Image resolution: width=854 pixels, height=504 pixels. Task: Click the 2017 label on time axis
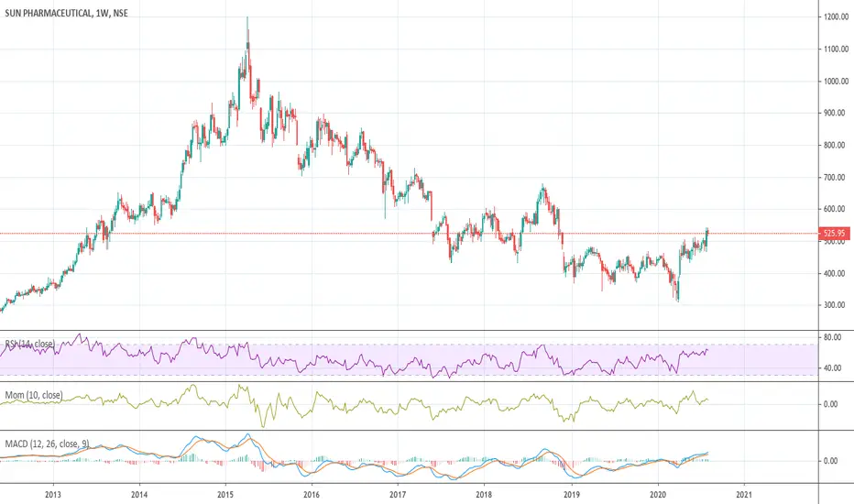(398, 495)
